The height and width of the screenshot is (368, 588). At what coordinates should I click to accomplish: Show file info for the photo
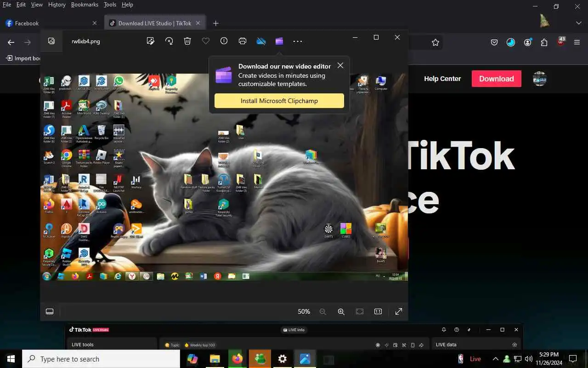pyautogui.click(x=224, y=41)
